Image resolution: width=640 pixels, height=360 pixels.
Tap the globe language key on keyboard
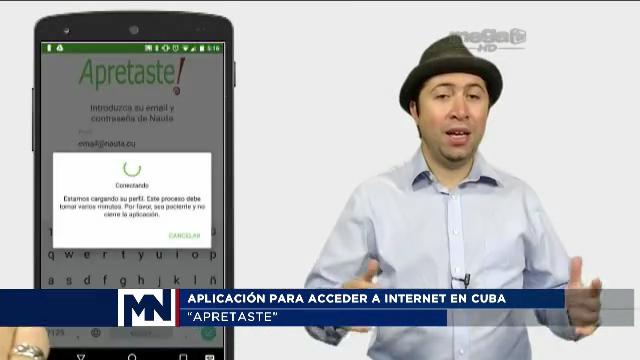coord(96,333)
